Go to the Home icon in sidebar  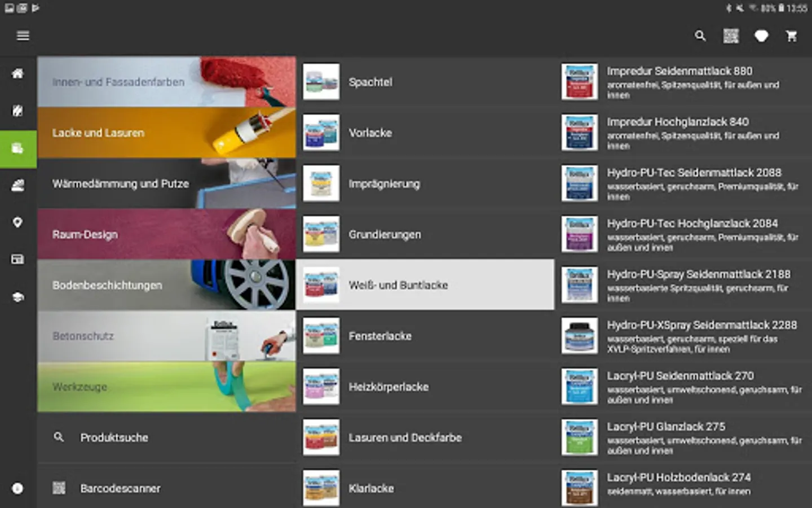click(18, 73)
